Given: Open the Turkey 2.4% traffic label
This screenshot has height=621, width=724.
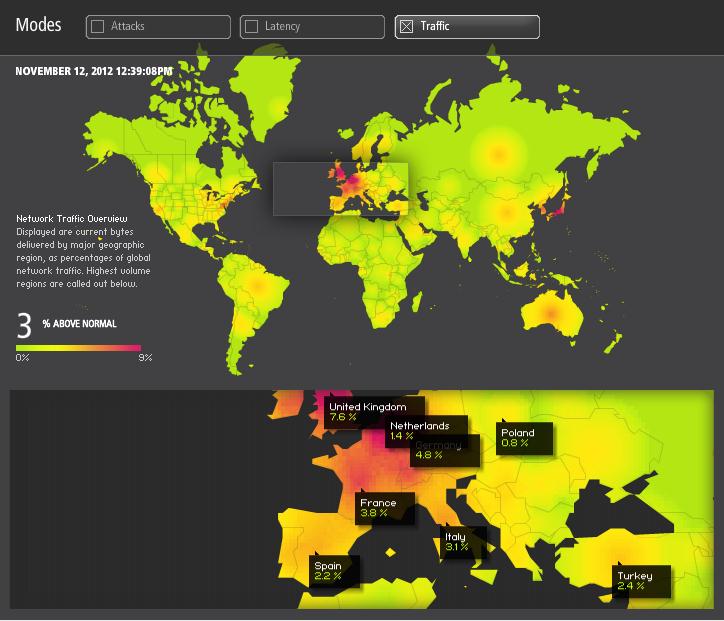Looking at the screenshot, I should click(635, 581).
